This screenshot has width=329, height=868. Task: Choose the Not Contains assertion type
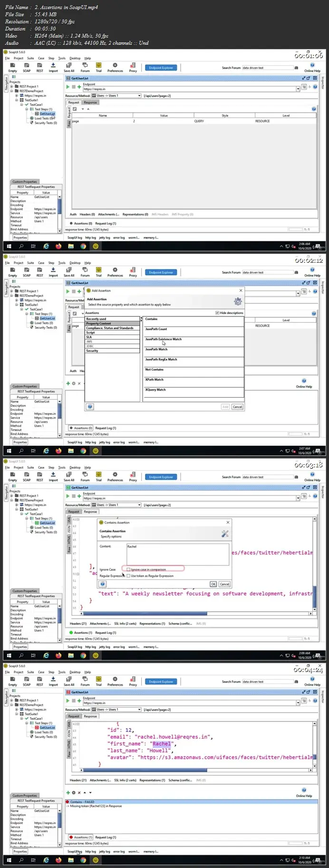tap(194, 371)
